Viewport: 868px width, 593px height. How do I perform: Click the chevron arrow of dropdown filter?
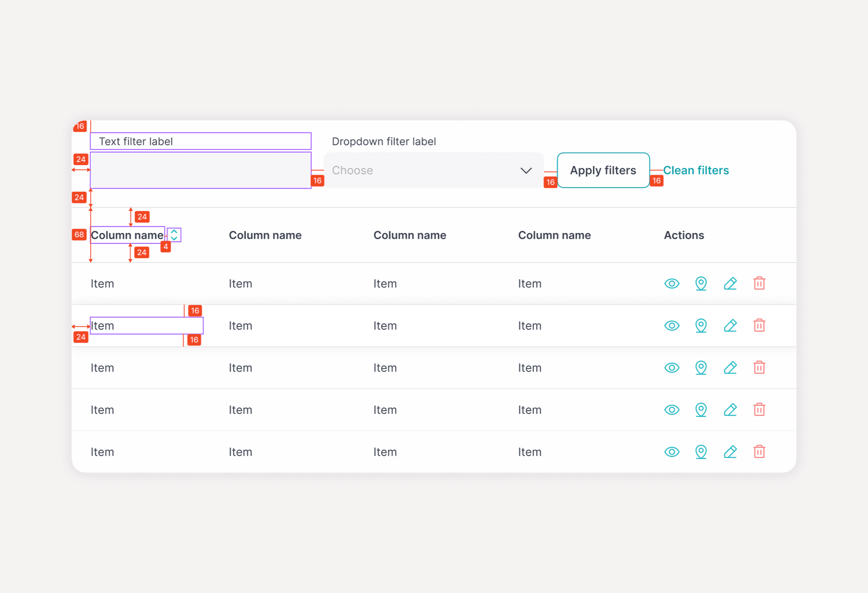click(526, 171)
